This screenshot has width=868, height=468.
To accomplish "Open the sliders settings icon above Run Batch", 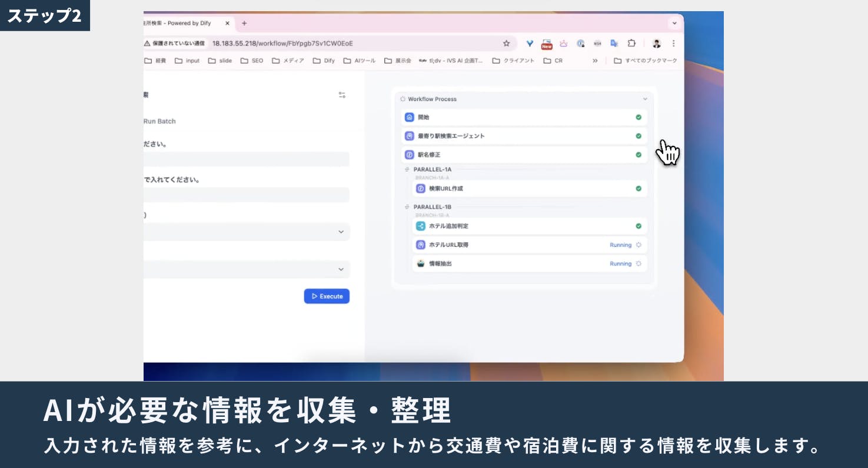I will click(342, 95).
